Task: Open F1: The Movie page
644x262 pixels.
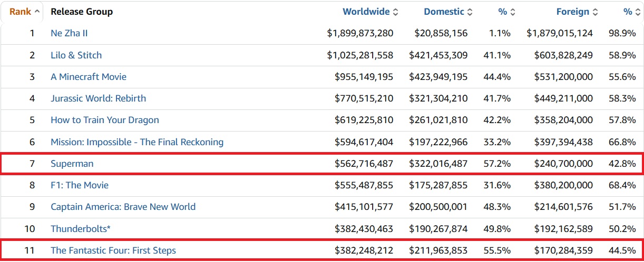Action: coord(80,185)
